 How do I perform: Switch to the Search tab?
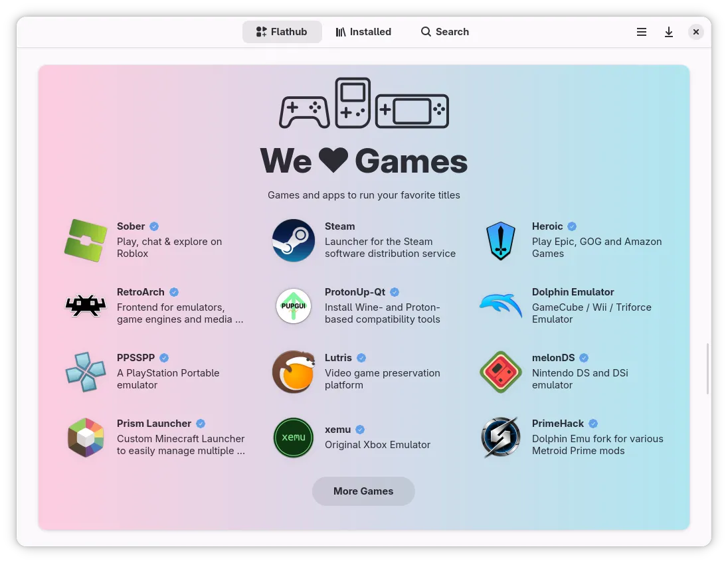pos(445,32)
